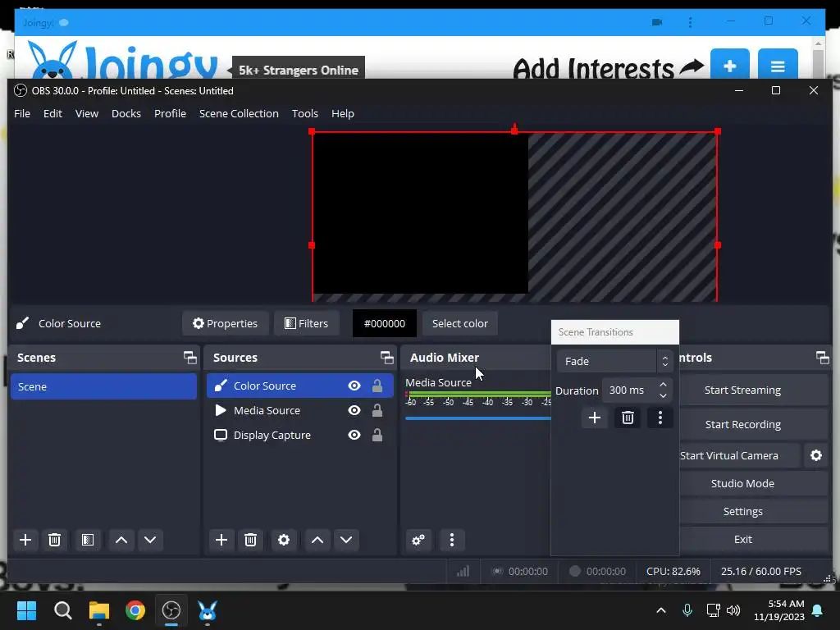The width and height of the screenshot is (840, 630).
Task: Open the Profile menu
Action: point(170,113)
